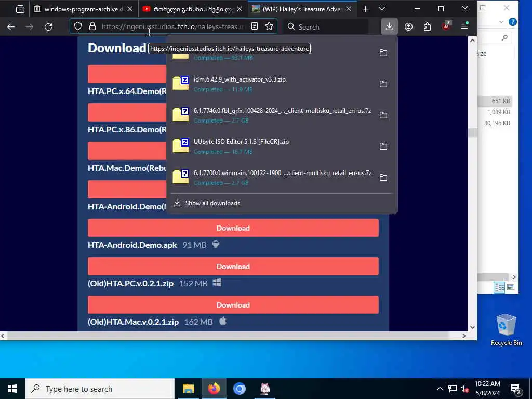532x399 pixels.
Task: Show hidden system tray icons
Action: tap(440, 389)
